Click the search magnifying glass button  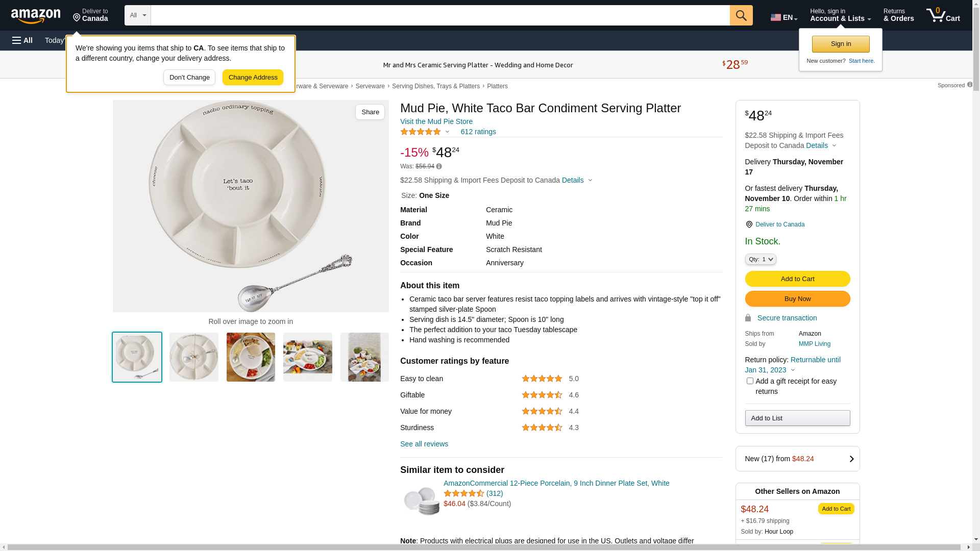[x=741, y=15]
